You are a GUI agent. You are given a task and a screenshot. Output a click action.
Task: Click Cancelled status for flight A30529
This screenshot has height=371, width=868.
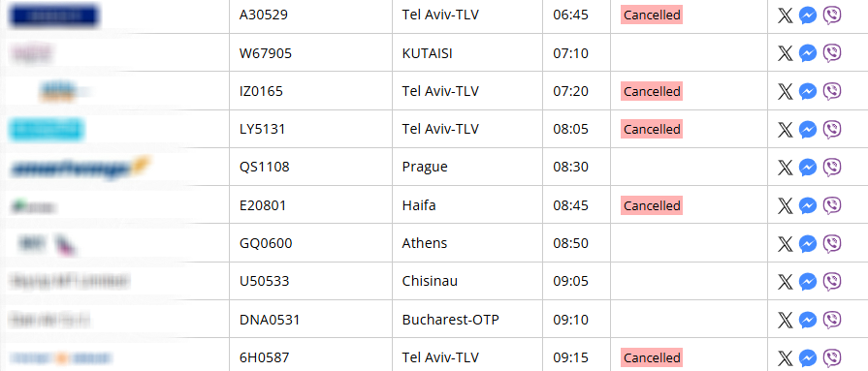point(652,15)
